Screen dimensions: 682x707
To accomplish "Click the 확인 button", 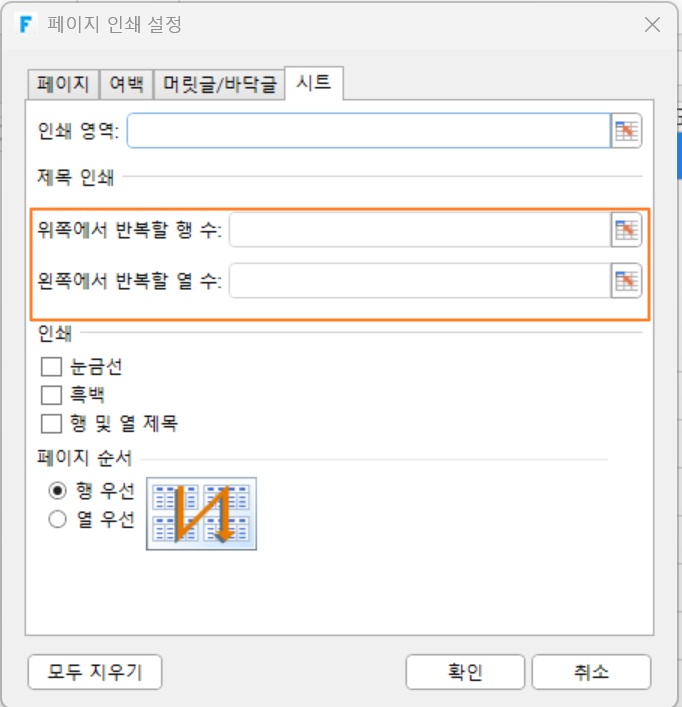I will [x=465, y=672].
